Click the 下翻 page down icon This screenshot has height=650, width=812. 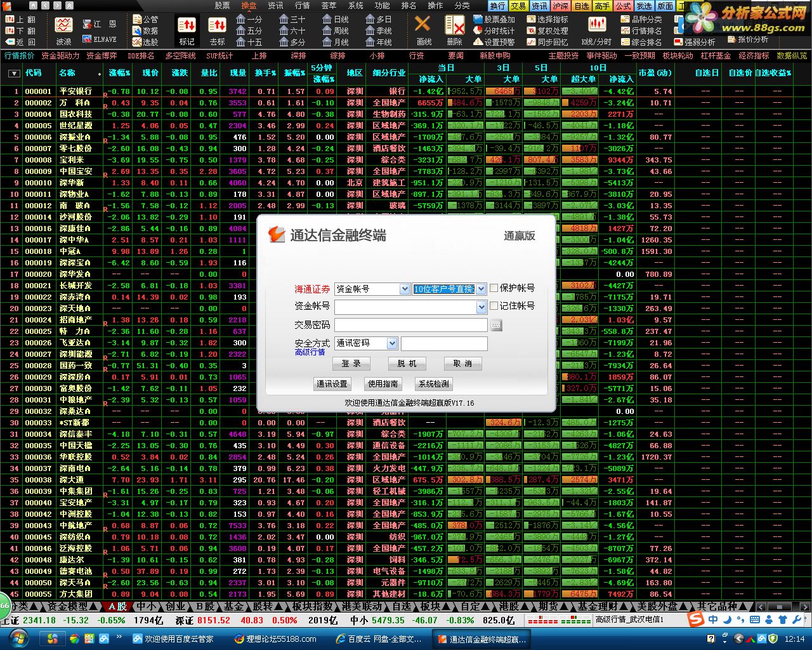[20, 30]
